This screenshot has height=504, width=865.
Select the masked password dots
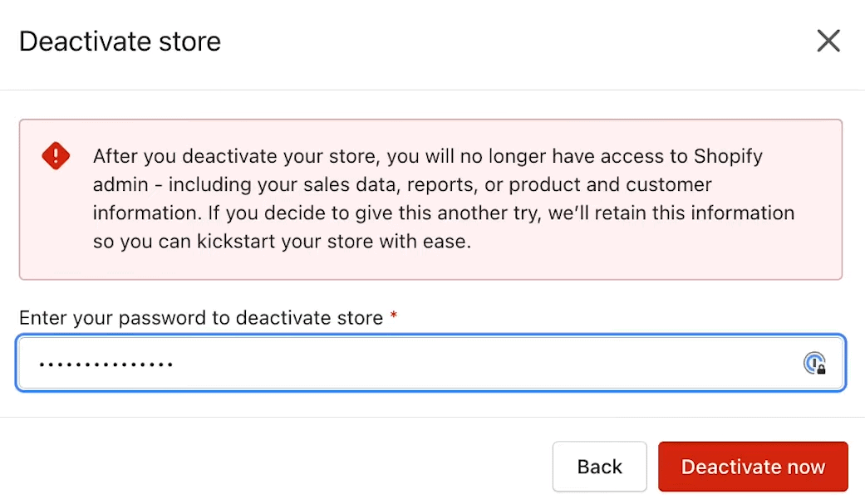pos(106,364)
